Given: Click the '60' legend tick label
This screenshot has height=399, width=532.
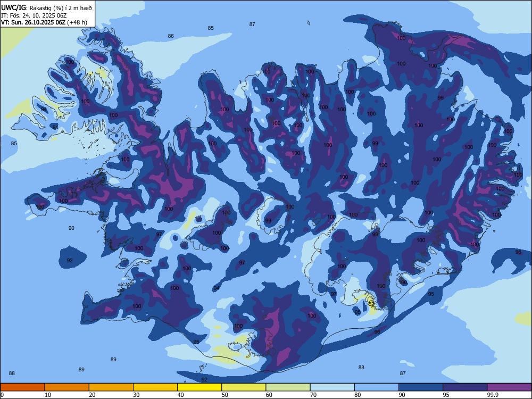Looking at the screenshot, I should coord(269,395).
